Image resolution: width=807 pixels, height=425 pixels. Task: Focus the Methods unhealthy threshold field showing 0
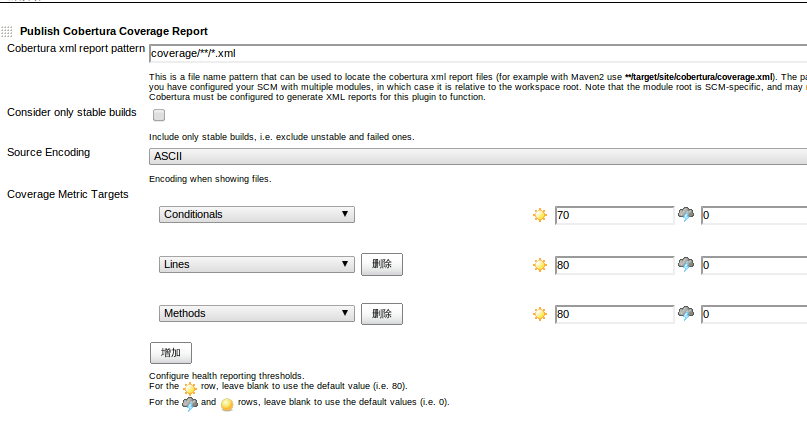pyautogui.click(x=754, y=314)
